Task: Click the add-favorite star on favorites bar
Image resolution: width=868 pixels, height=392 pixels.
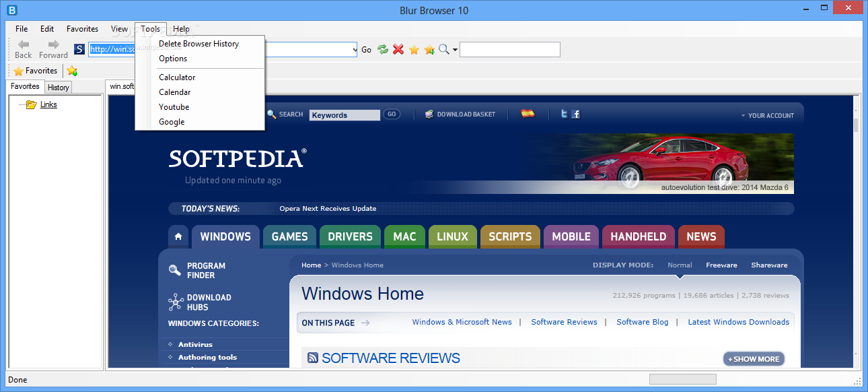Action: [x=72, y=71]
